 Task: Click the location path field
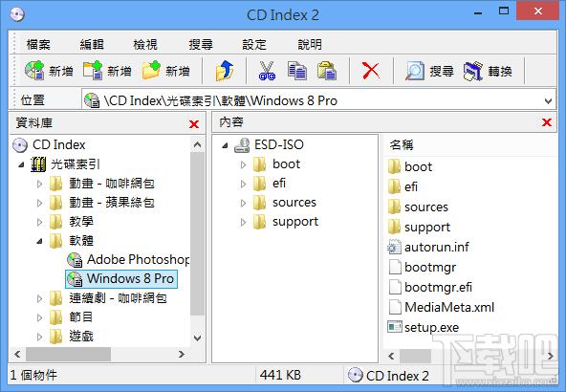pos(318,100)
